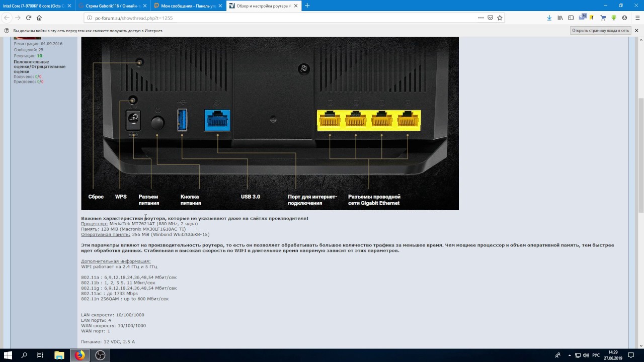Open the Firefox account icon
Image resolution: width=644 pixels, height=362 pixels.
624,18
